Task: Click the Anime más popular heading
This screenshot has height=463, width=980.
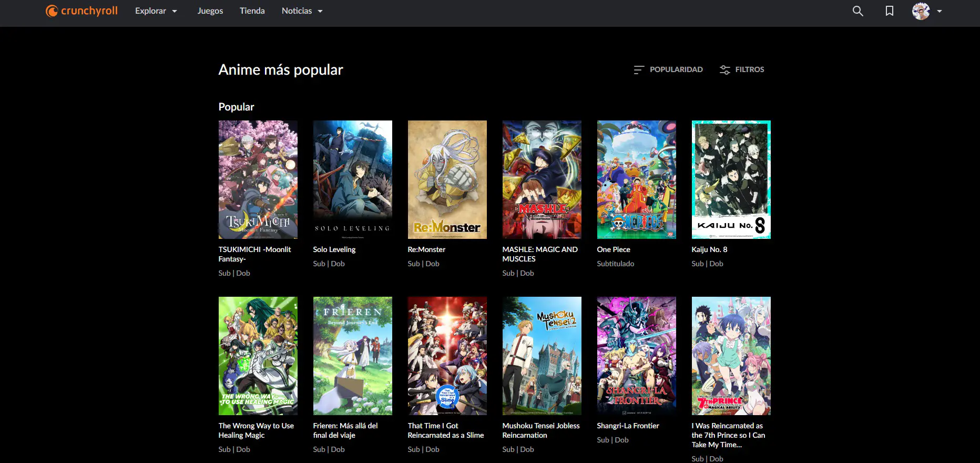Action: pyautogui.click(x=281, y=69)
